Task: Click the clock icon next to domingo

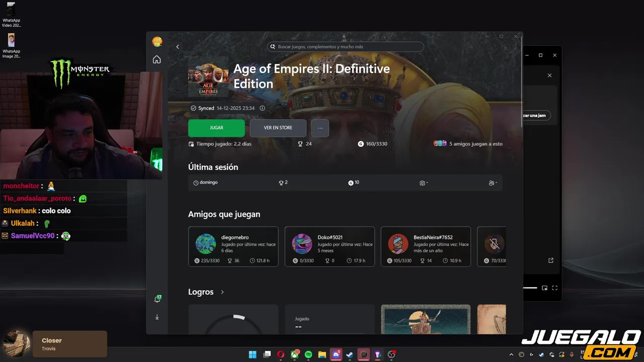Action: point(196,183)
